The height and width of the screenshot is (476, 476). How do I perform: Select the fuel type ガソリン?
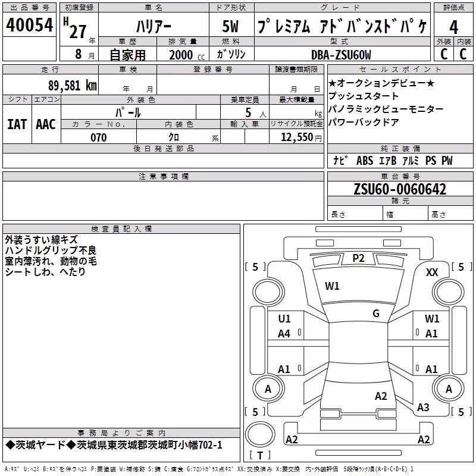click(x=231, y=54)
